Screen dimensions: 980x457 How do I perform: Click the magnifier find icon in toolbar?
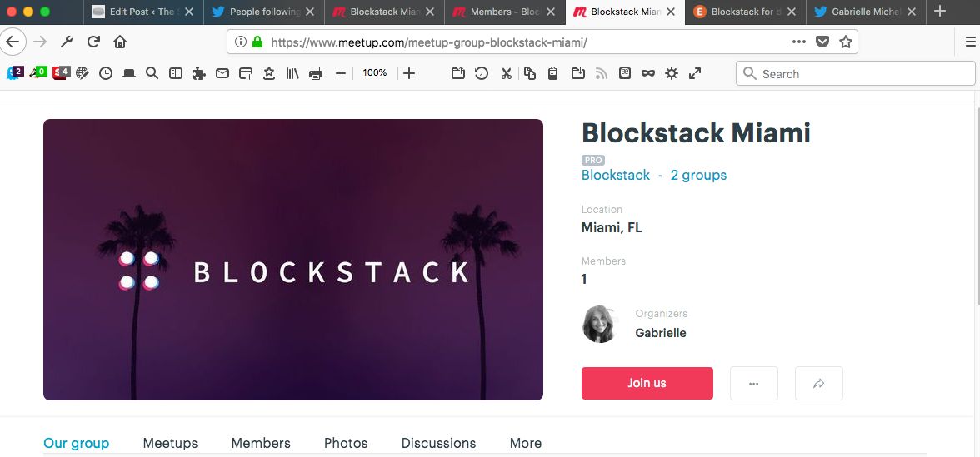tap(152, 73)
